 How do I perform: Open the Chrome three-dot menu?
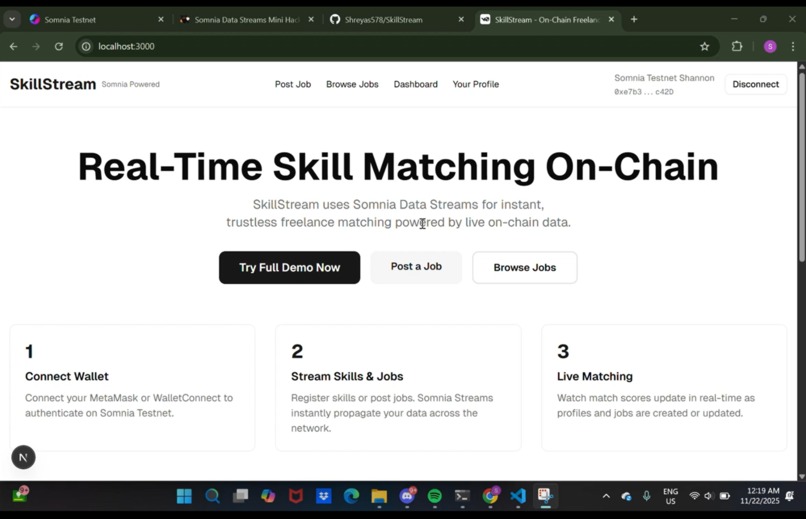[793, 46]
